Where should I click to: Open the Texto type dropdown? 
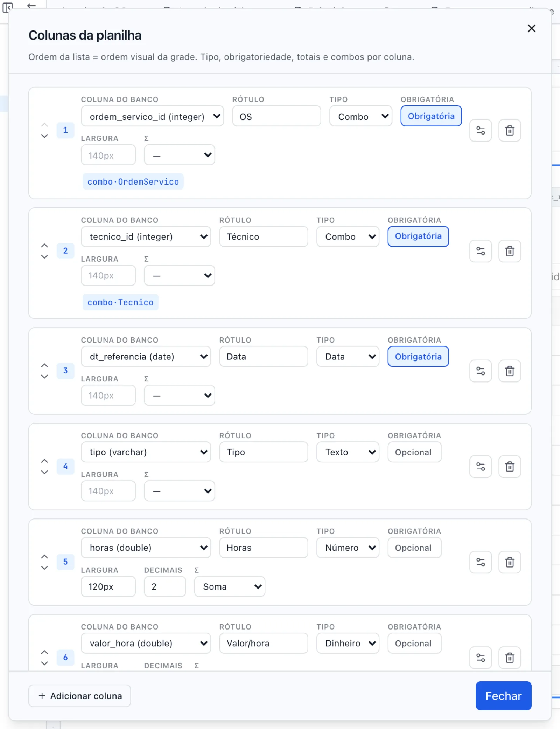[x=348, y=452]
